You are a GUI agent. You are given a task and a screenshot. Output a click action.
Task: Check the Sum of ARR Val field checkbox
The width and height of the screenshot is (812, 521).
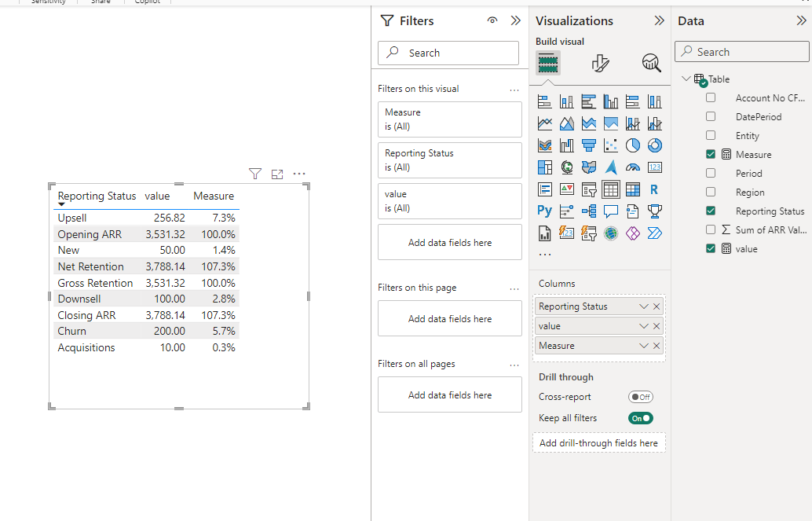pos(711,229)
